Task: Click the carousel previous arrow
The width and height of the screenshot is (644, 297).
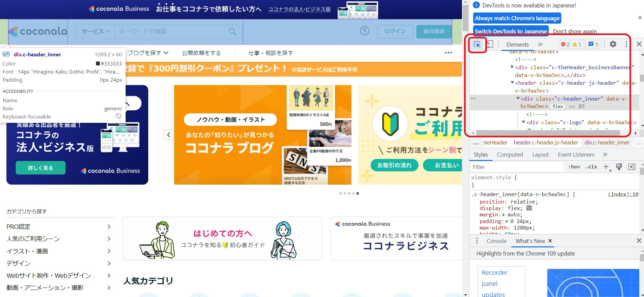Action: [x=169, y=135]
